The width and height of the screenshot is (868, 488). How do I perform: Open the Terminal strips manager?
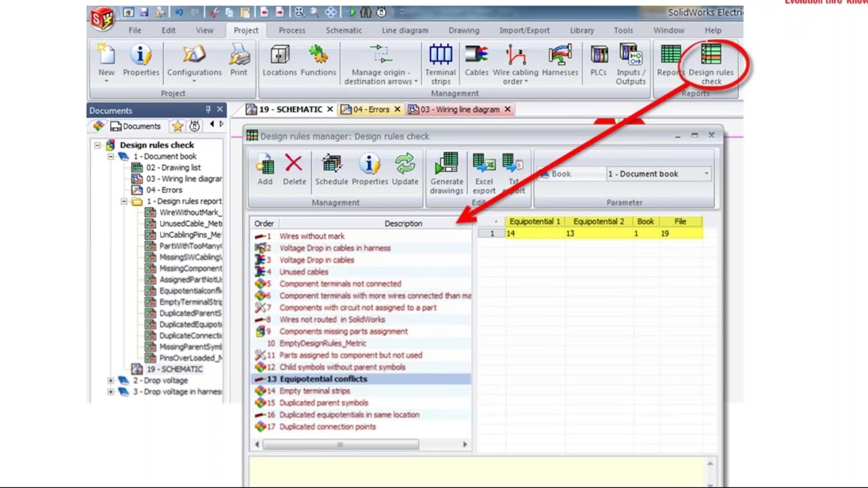(x=440, y=65)
